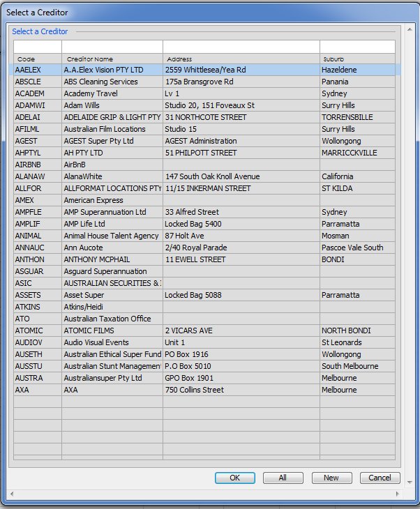Click the Address filter input field

[x=241, y=47]
